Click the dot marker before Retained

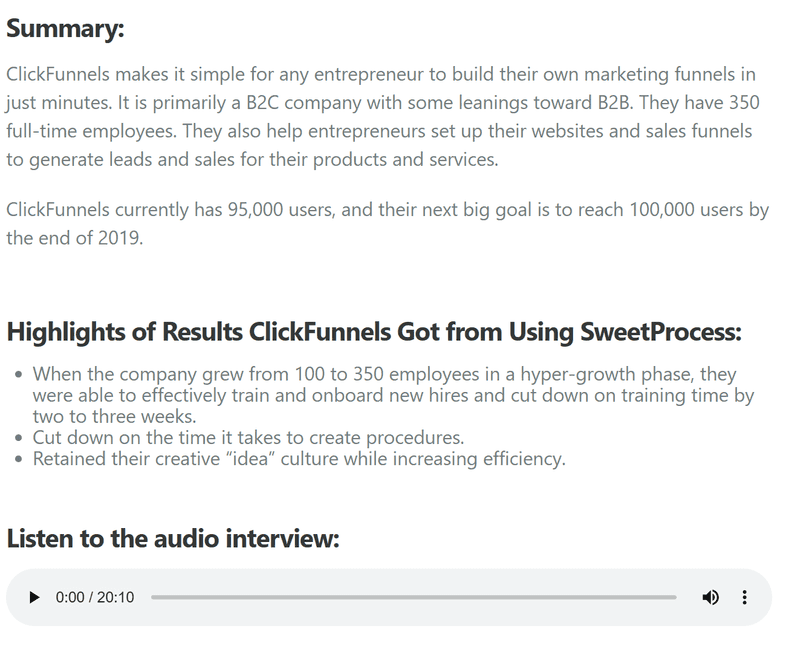pyautogui.click(x=19, y=459)
